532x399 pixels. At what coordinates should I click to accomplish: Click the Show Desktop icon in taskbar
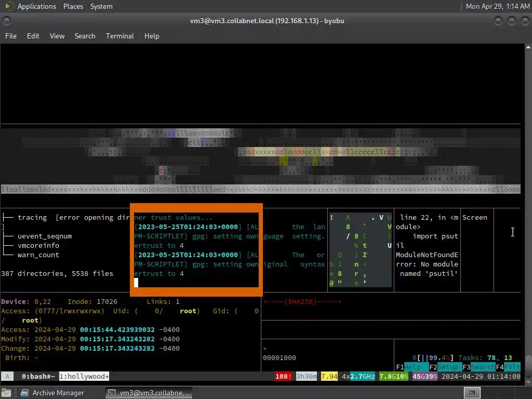[x=6, y=393]
